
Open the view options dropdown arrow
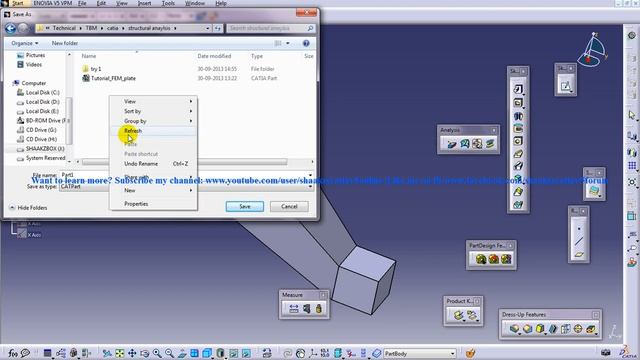[288, 43]
